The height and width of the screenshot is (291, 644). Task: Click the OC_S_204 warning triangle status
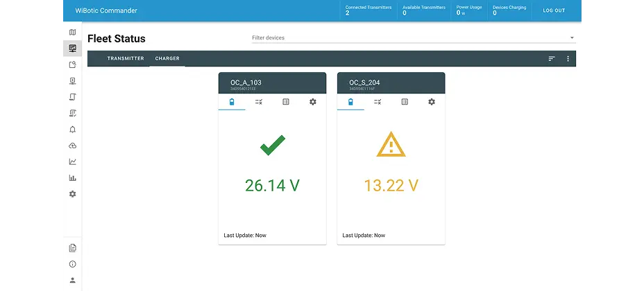click(391, 145)
